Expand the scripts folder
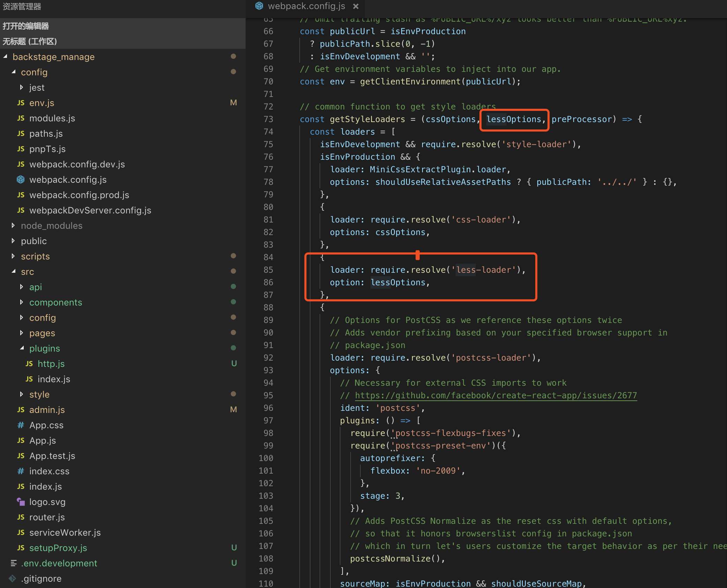Viewport: 727px width, 588px height. click(13, 256)
